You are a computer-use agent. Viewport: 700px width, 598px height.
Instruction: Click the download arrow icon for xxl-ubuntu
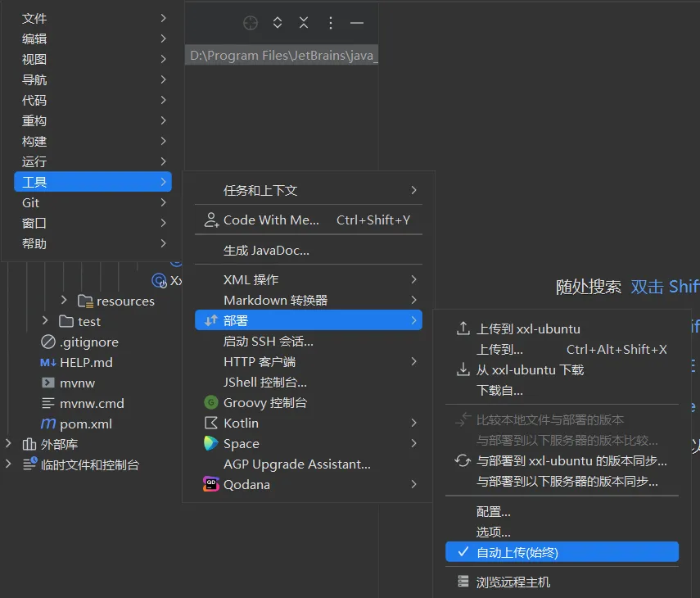[x=463, y=369]
